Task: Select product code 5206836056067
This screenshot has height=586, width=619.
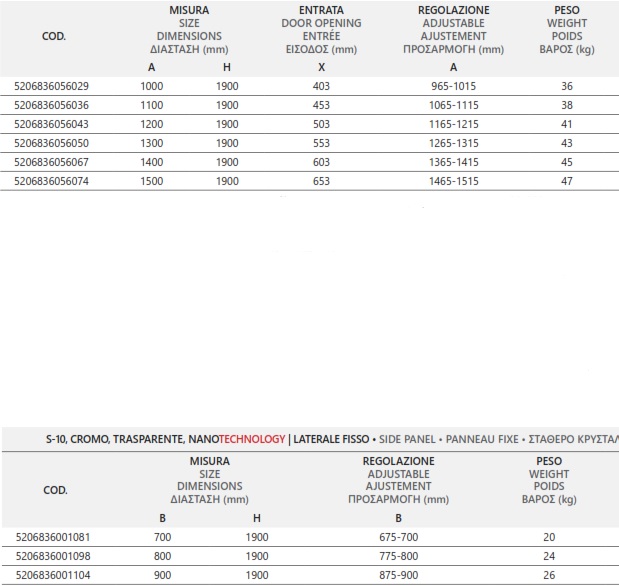Action: tap(51, 162)
